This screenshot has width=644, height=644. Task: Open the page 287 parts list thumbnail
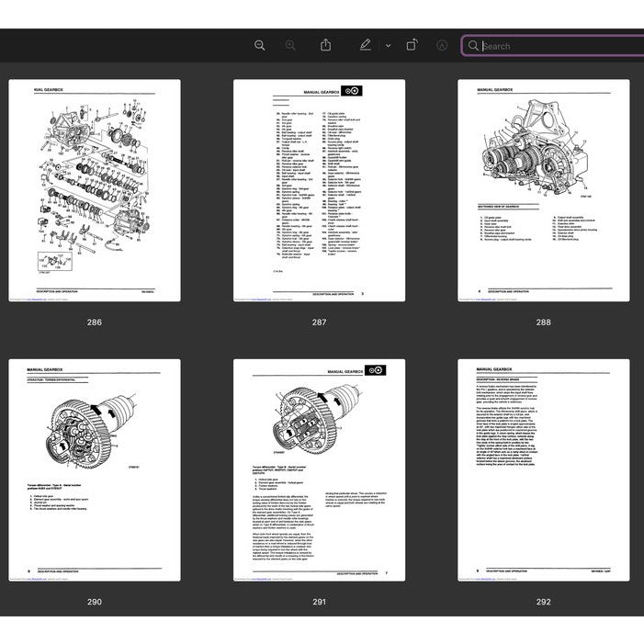(319, 190)
